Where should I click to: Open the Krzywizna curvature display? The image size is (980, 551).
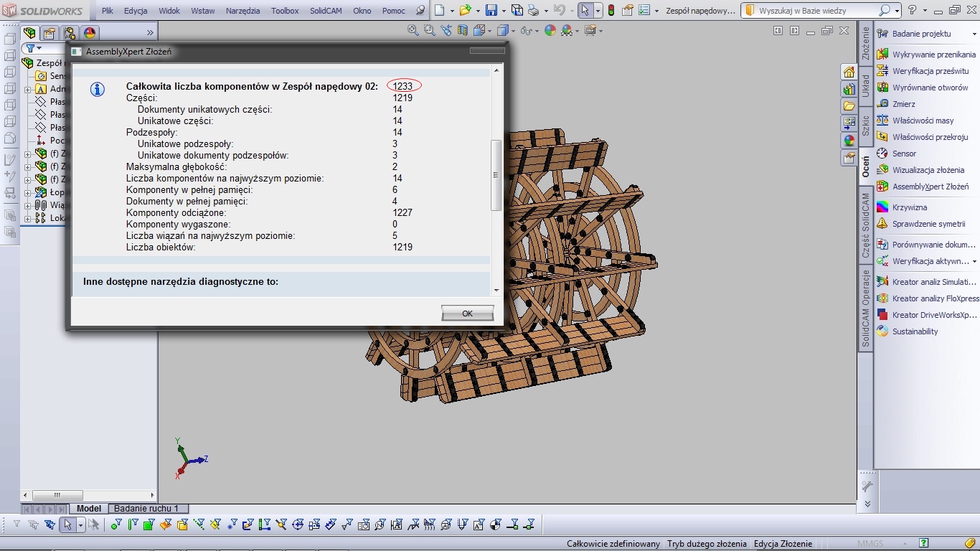click(x=909, y=207)
